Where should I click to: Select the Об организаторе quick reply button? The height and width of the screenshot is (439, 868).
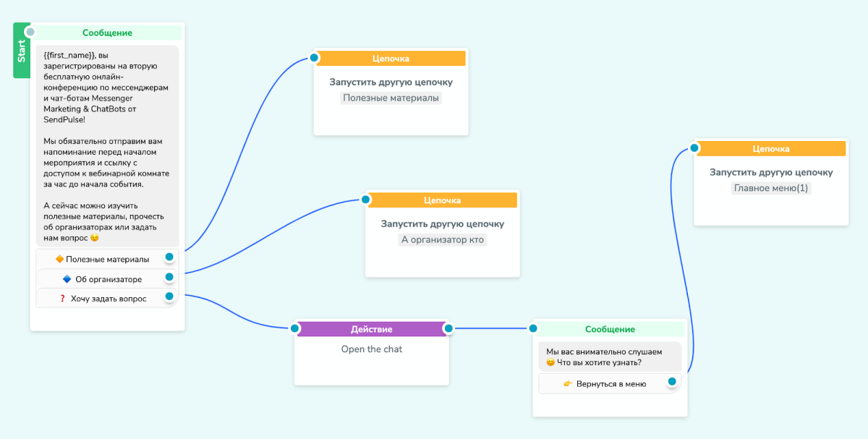(x=102, y=278)
